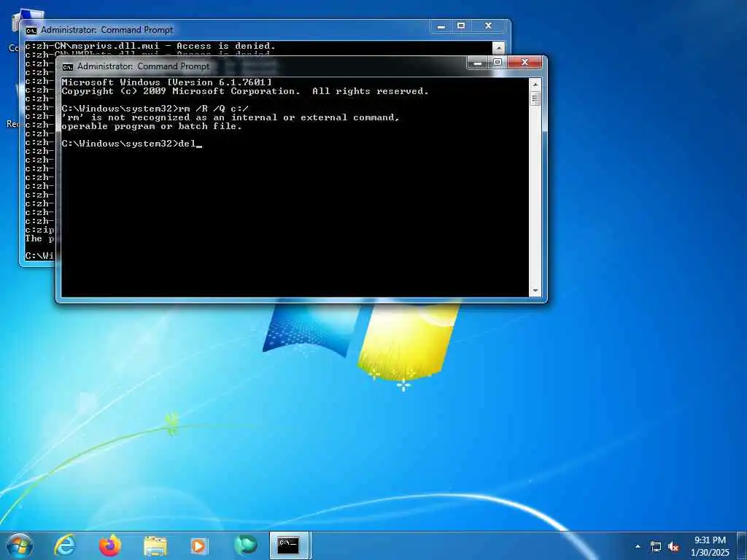The image size is (747, 560).
Task: Open back Command Prompt window system menu icon
Action: tap(31, 31)
